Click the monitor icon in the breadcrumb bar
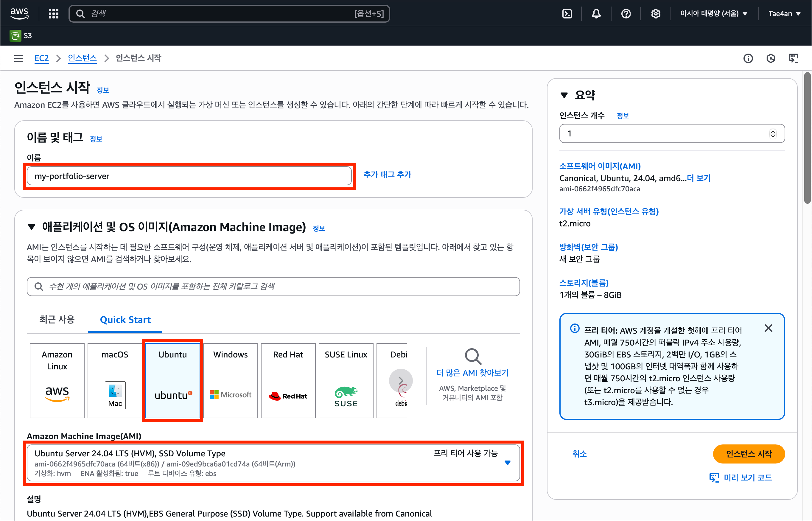The height and width of the screenshot is (521, 812). (794, 58)
